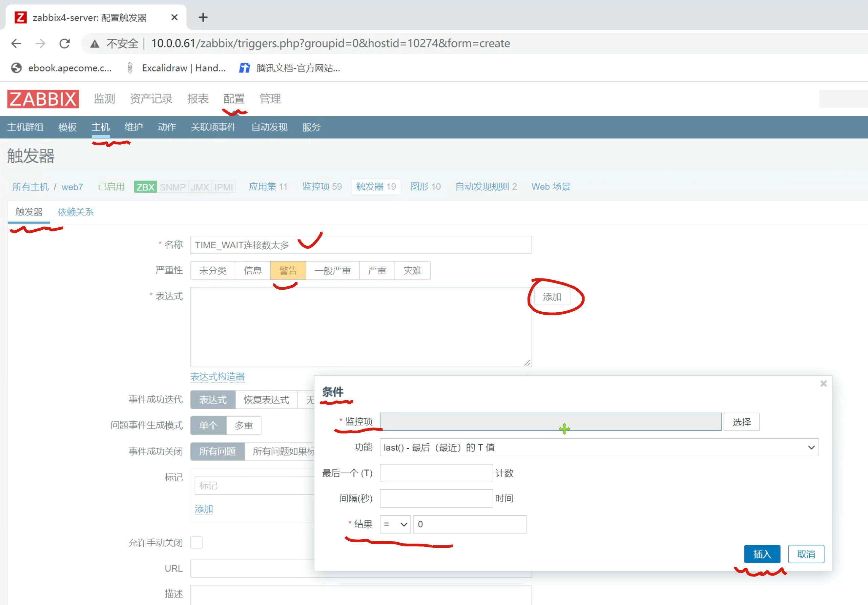
Task: Click the ZABBIX logo
Action: tap(43, 99)
